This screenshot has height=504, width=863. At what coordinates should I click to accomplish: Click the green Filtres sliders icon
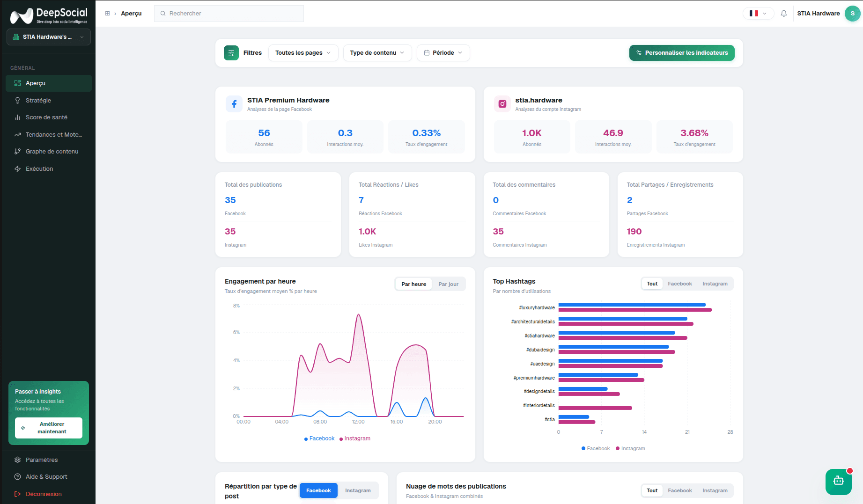(231, 53)
